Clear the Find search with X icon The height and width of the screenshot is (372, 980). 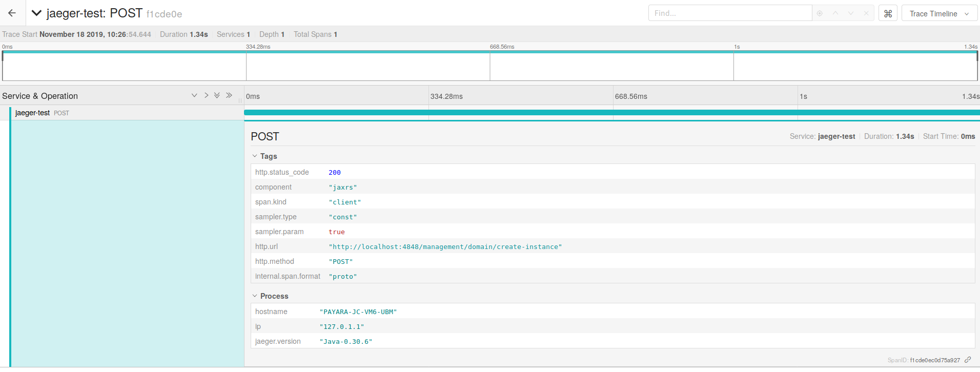tap(866, 14)
